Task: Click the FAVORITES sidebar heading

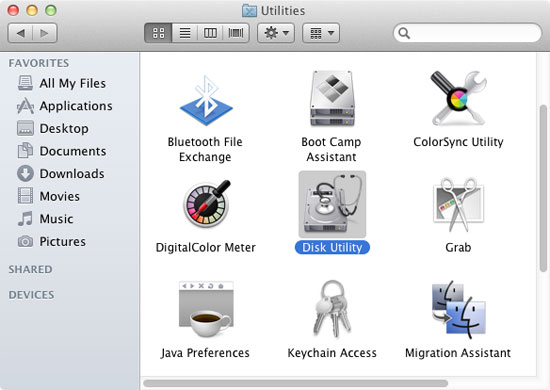Action: (x=39, y=63)
